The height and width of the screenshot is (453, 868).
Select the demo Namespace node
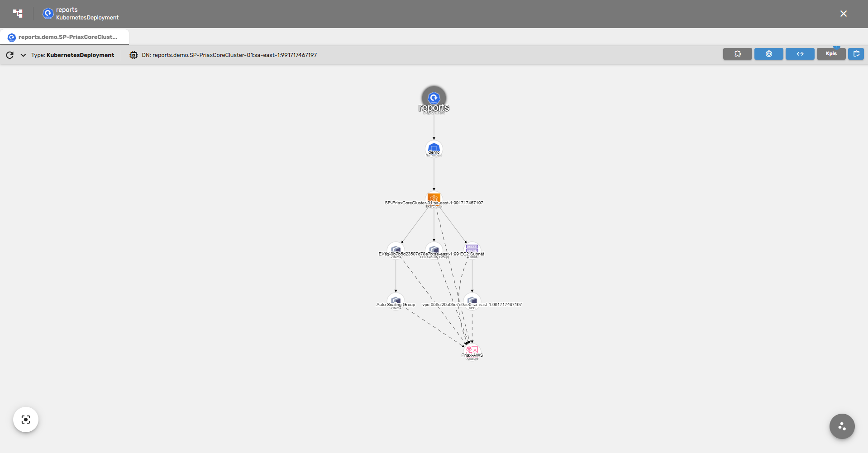click(434, 148)
